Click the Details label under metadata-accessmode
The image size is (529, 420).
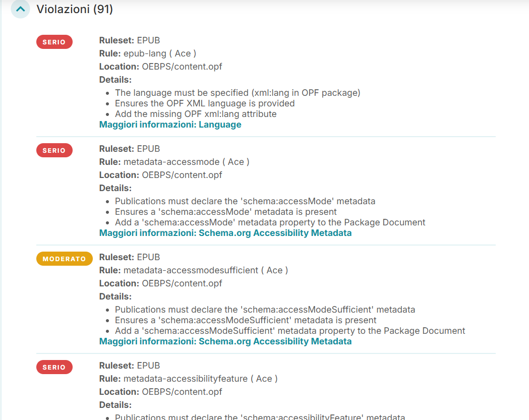tap(112, 188)
